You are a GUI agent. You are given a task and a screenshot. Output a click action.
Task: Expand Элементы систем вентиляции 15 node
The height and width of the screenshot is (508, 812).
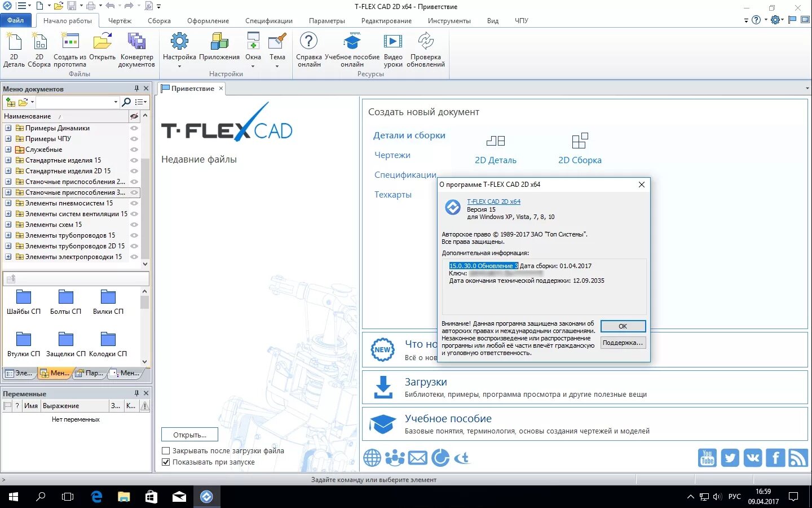click(x=8, y=214)
